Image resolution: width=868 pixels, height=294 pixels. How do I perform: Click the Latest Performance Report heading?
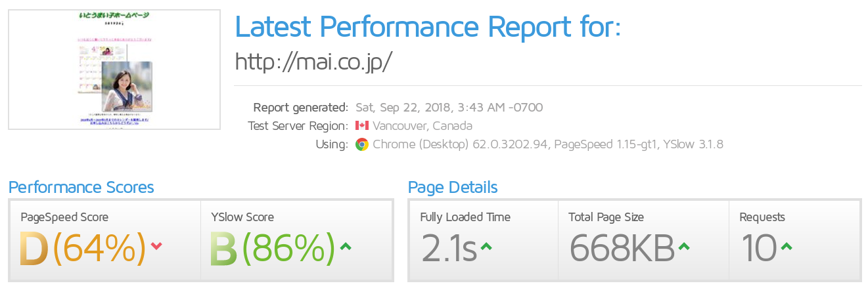[428, 27]
